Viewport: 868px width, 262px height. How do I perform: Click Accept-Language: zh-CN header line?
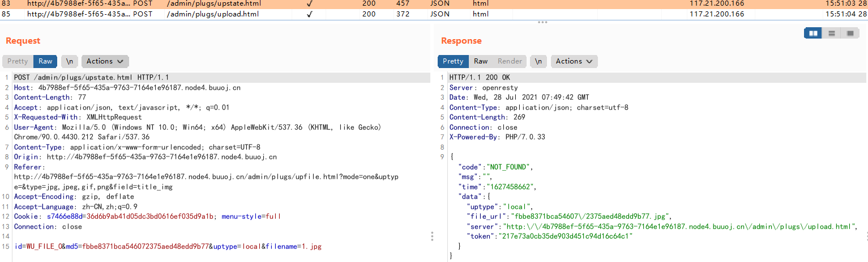click(76, 207)
